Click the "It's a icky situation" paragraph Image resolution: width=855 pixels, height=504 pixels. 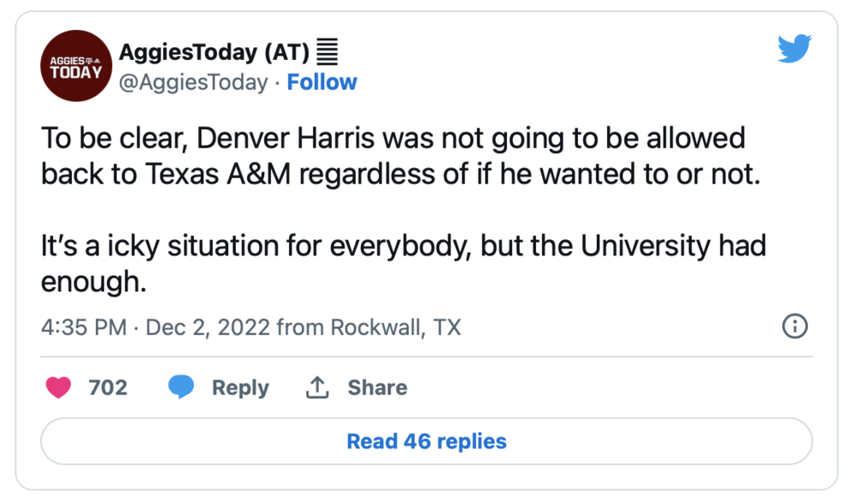click(402, 263)
